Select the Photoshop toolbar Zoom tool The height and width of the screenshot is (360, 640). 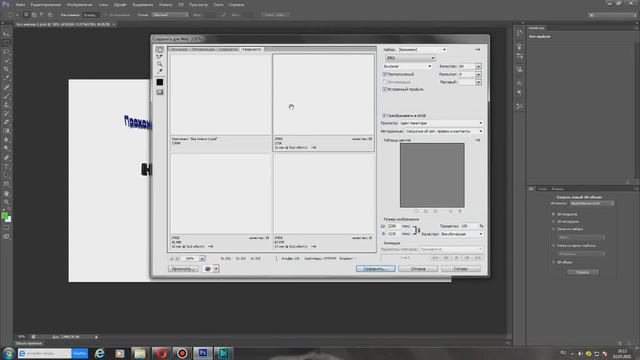[x=6, y=202]
